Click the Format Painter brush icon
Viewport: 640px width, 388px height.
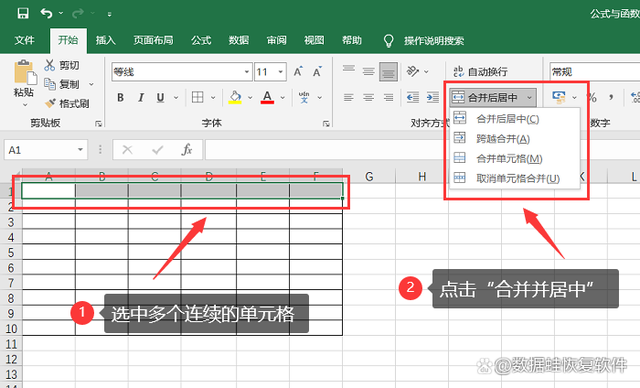50,103
